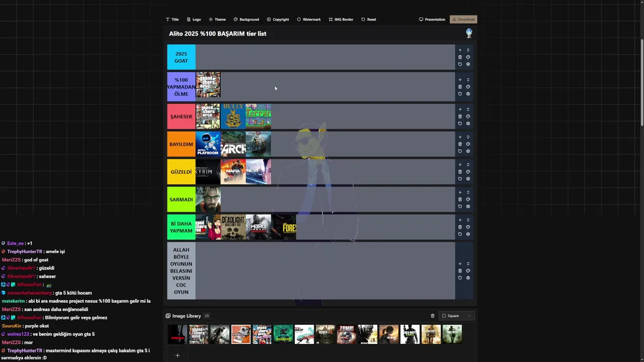The image size is (644, 362).
Task: Reorder ALLAH BÖYLE OYUNUN row with arrows
Action: 468,264
